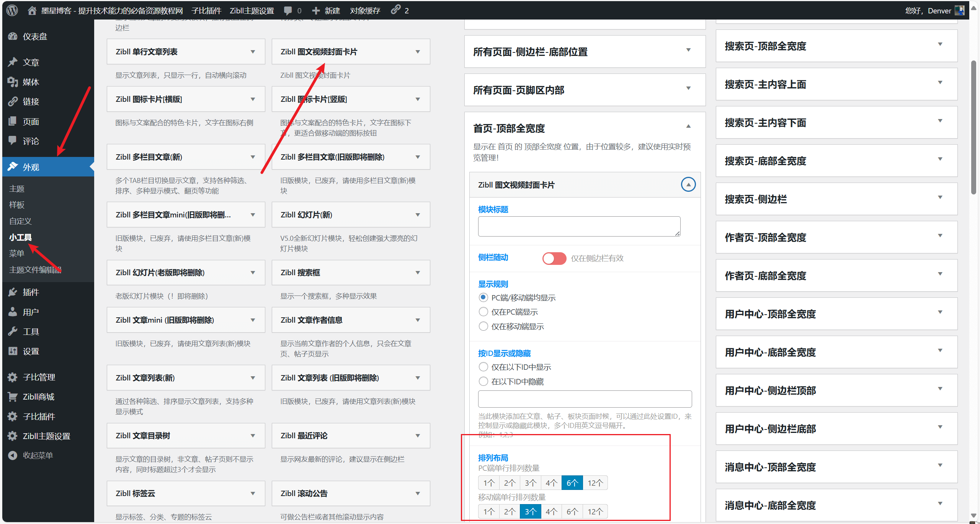Click the Zibll商城 cart icon
980x524 pixels.
pos(13,397)
